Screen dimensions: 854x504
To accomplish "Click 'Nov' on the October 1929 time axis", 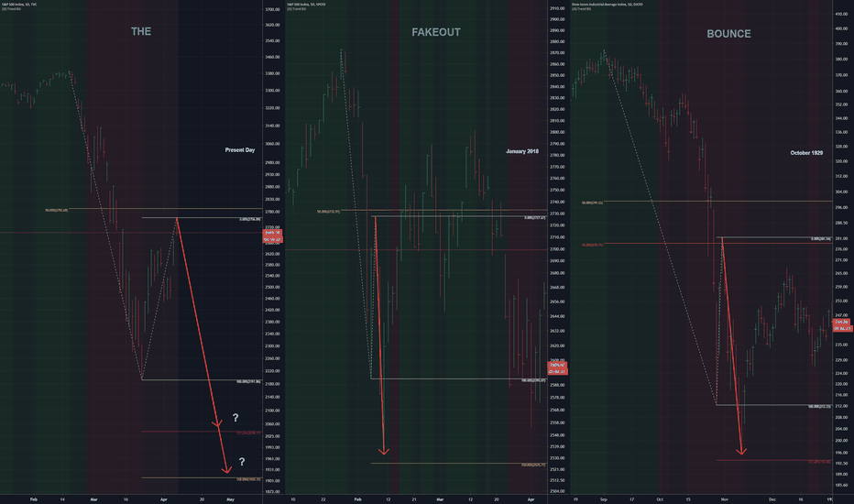I will pos(725,499).
